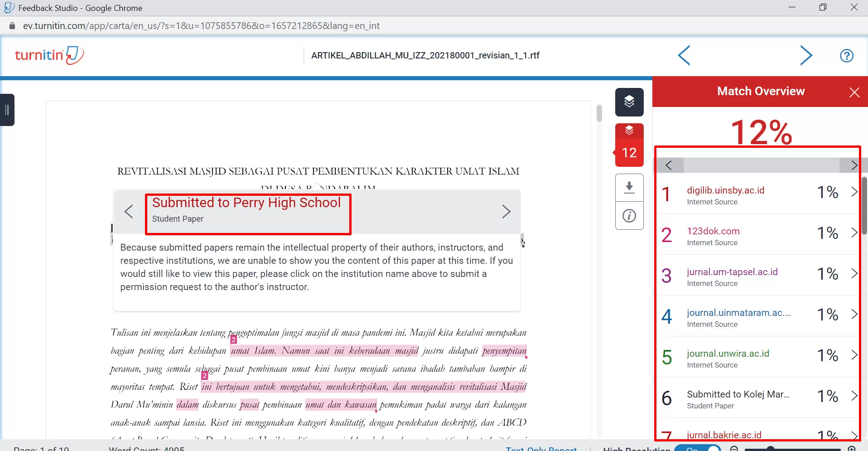Expand the jurnal.bakrie.ac.id source entry
This screenshot has height=451, width=868.
[854, 435]
